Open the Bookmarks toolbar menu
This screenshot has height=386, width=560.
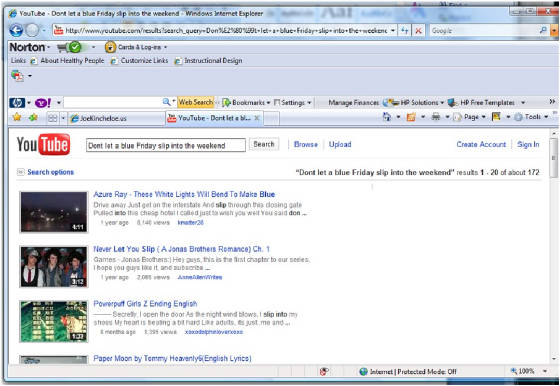(x=246, y=102)
